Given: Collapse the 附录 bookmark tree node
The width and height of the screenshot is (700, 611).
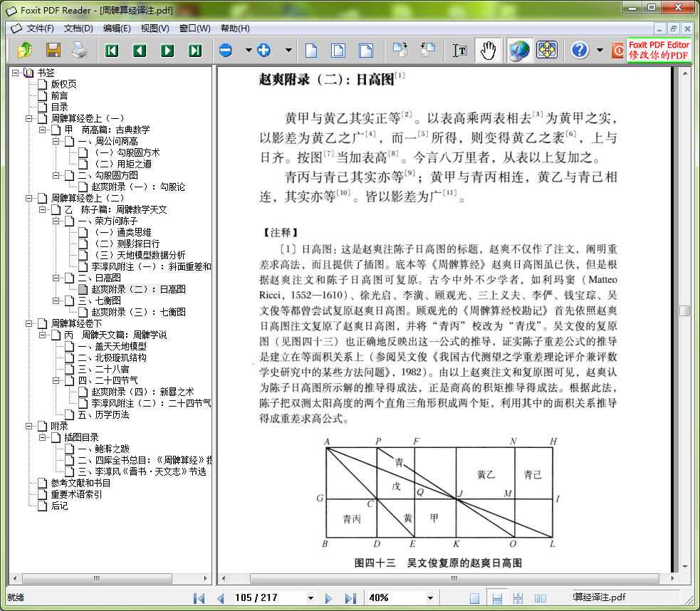Looking at the screenshot, I should point(29,426).
